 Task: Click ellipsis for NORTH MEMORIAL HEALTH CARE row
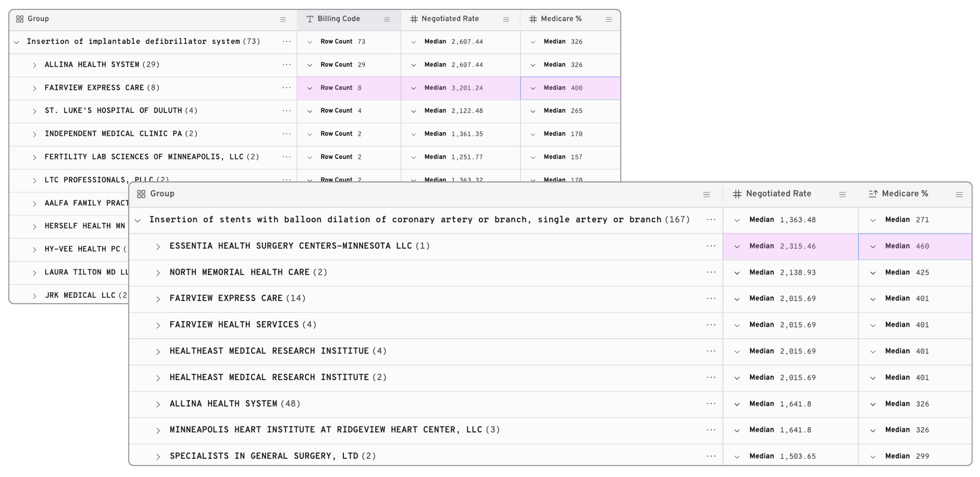(711, 272)
